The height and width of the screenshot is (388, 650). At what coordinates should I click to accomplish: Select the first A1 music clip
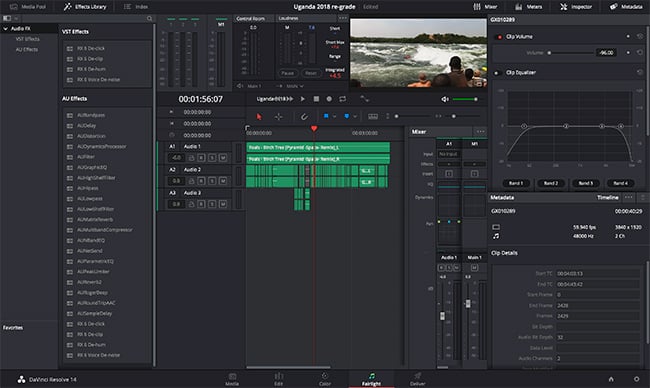click(x=318, y=148)
